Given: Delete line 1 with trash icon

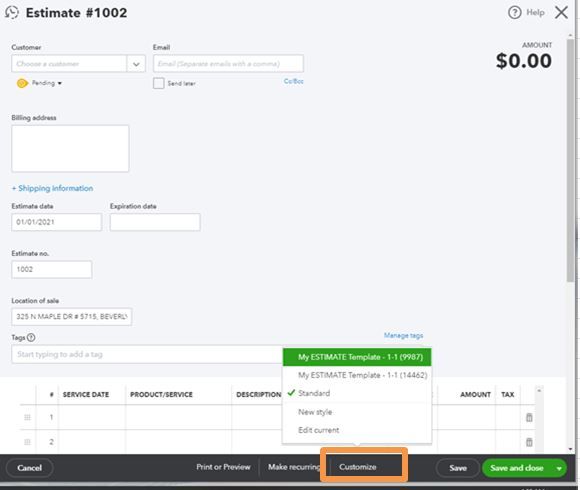Looking at the screenshot, I should tap(529, 418).
